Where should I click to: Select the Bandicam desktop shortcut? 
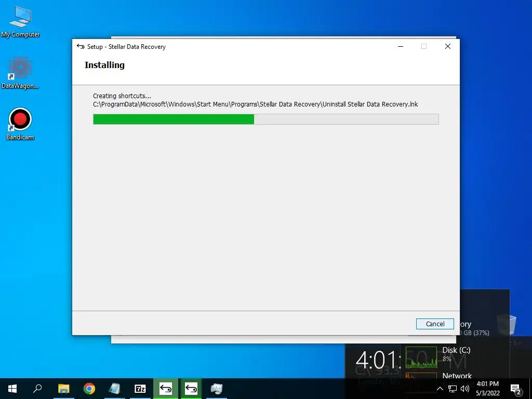[20, 124]
